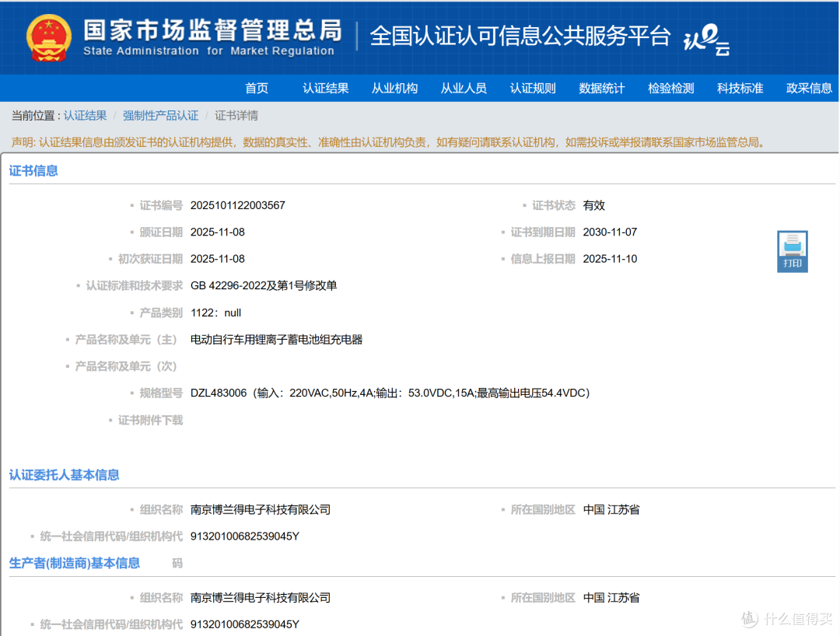Click the report date 2025-11-10
Screen dimensions: 840x636
611,259
